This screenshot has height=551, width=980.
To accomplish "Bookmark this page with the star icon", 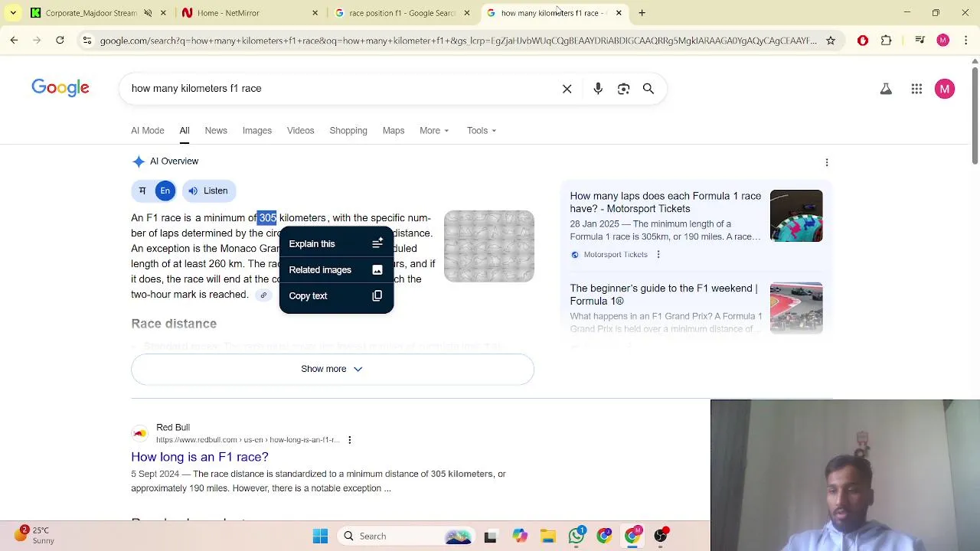I will point(831,41).
